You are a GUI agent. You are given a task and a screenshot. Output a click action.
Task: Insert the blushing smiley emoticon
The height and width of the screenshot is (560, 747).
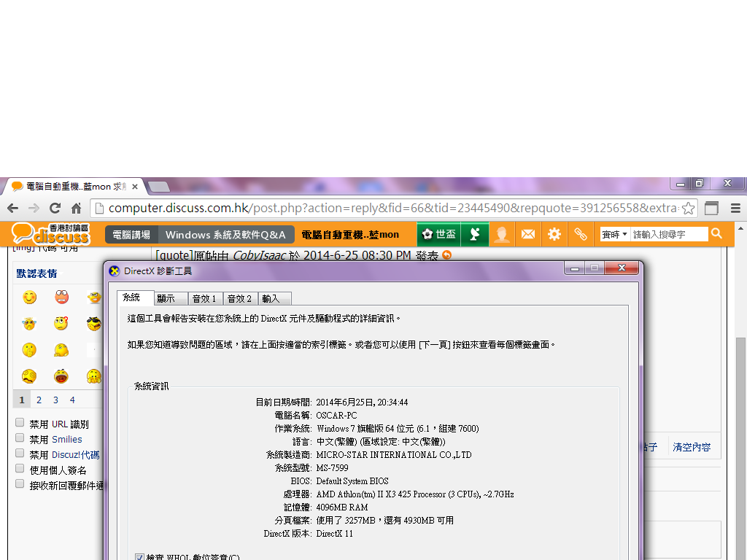click(x=29, y=297)
